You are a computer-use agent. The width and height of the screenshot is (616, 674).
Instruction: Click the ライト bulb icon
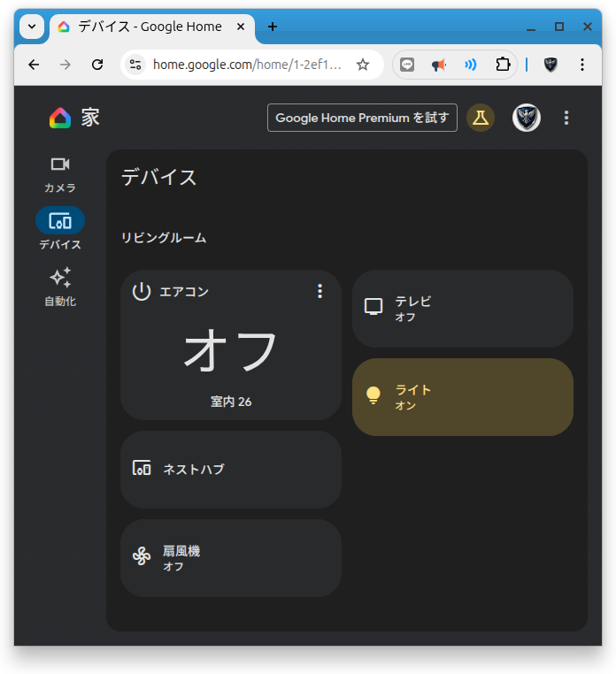click(x=373, y=395)
